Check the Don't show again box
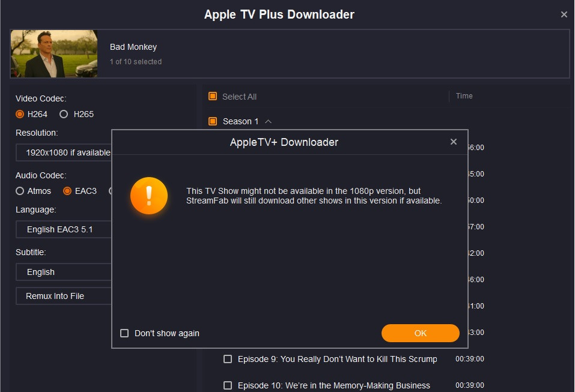Viewport: 575px width, 392px height. 124,333
